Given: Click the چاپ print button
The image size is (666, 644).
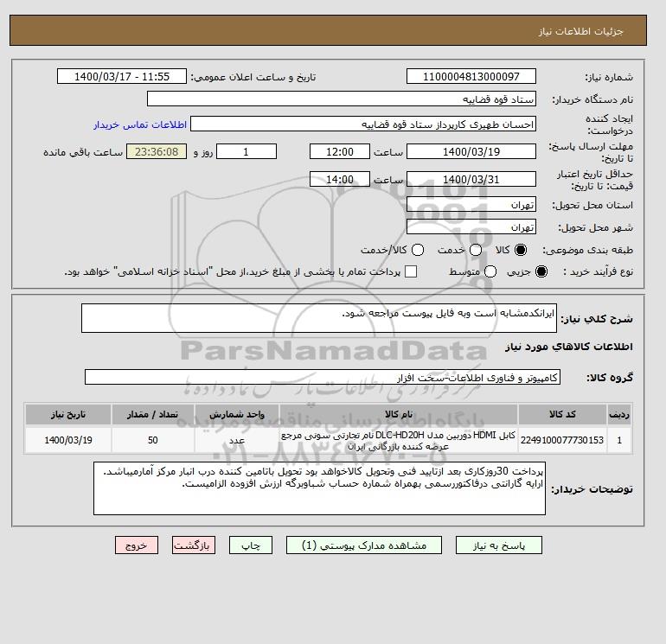Looking at the screenshot, I should coord(251,545).
